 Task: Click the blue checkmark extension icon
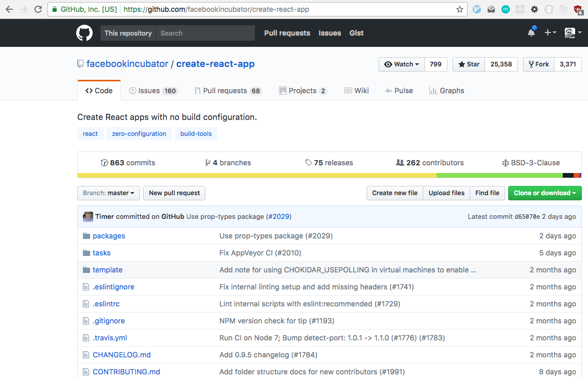point(477,9)
